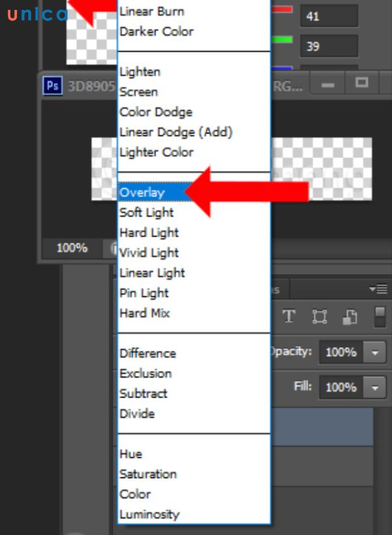Click the Fill value field
The image size is (392, 535).
(x=341, y=388)
